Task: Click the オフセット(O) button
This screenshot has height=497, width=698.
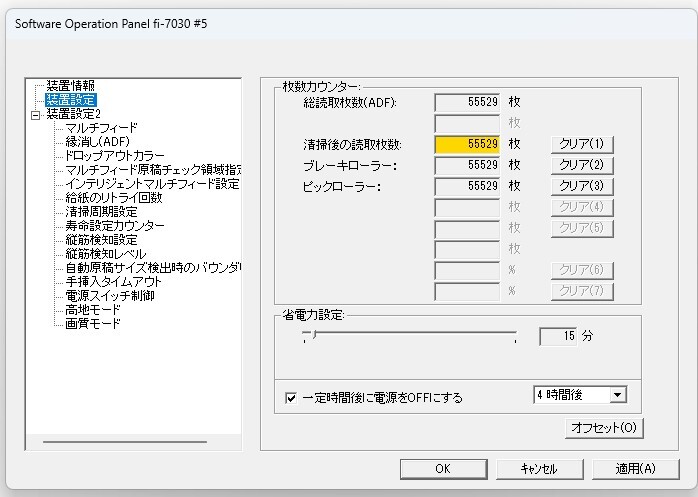Action: 602,428
